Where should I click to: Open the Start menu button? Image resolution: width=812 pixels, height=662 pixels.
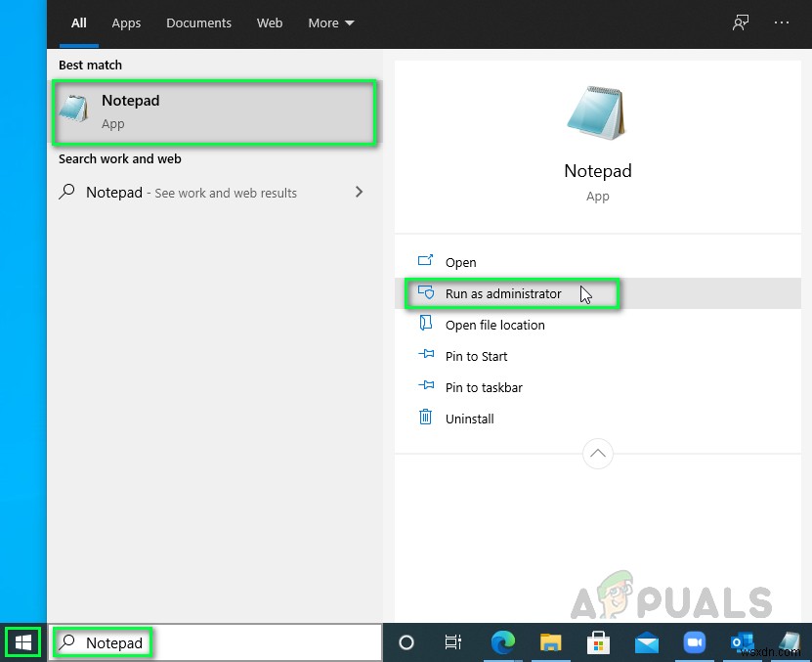click(x=22, y=641)
